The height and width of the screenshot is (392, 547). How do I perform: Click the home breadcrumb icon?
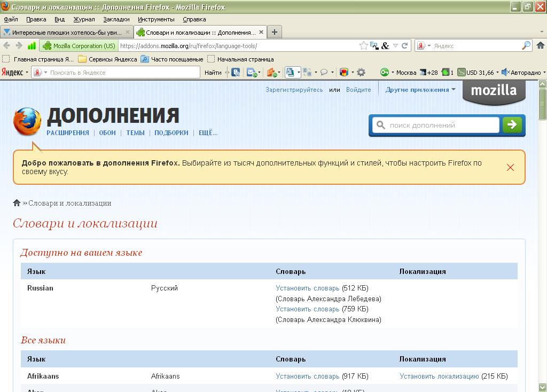point(17,203)
